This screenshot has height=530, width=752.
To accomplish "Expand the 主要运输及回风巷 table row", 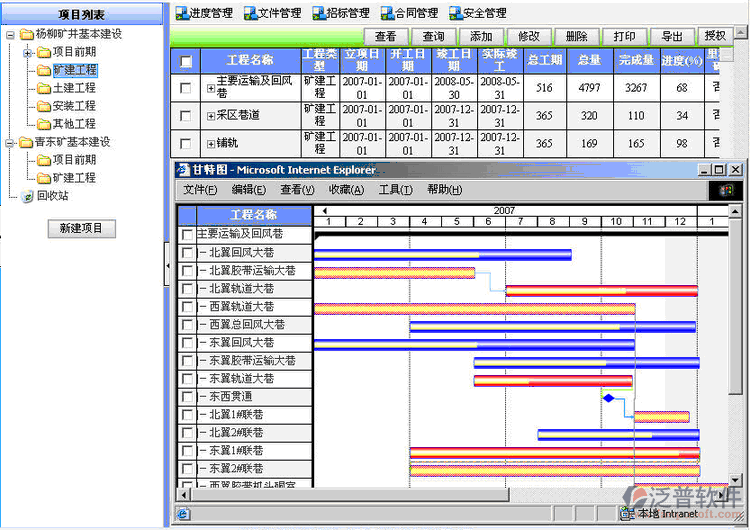I will click(x=211, y=88).
